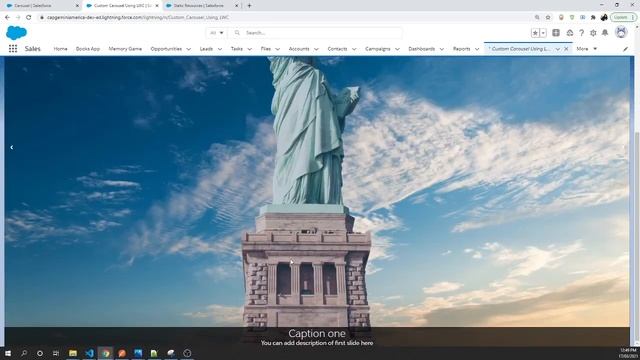Open the App Launcher grid icon
Image resolution: width=640 pixels, height=360 pixels.
(x=13, y=49)
